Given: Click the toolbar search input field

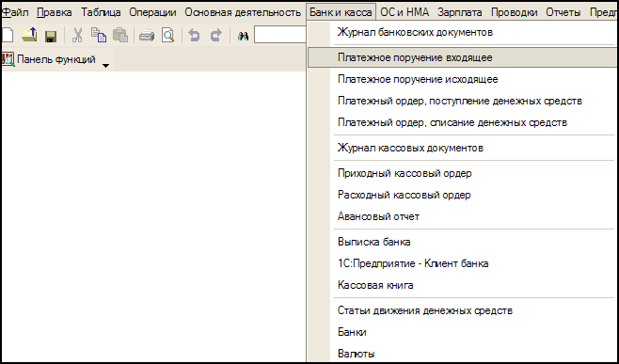Looking at the screenshot, I should coord(280,35).
